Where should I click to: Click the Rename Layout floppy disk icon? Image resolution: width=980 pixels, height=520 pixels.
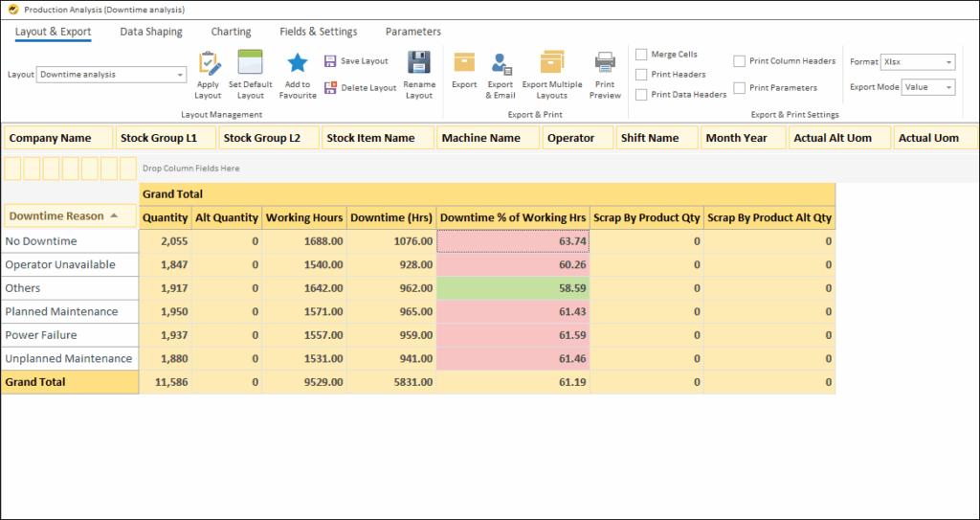(x=419, y=63)
